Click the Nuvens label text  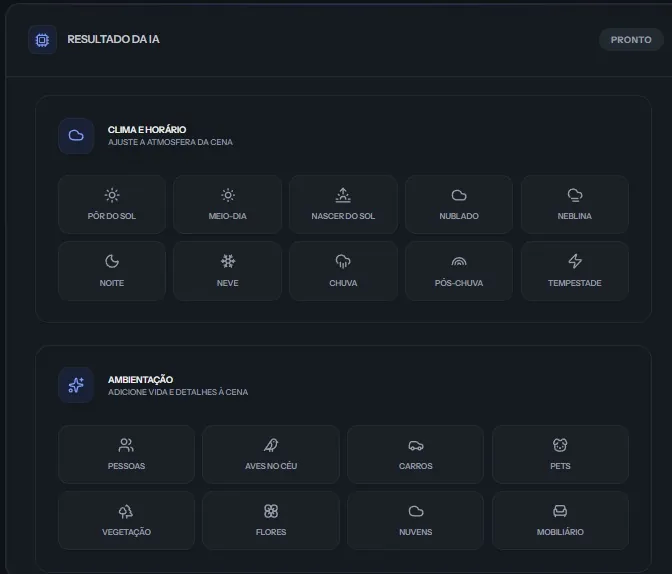(416, 532)
